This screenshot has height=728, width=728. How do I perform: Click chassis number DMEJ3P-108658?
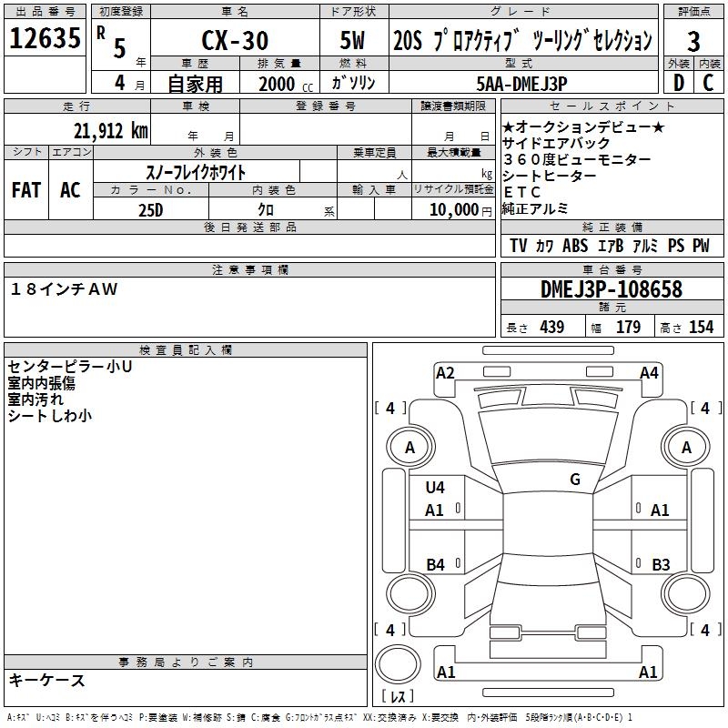pyautogui.click(x=612, y=289)
